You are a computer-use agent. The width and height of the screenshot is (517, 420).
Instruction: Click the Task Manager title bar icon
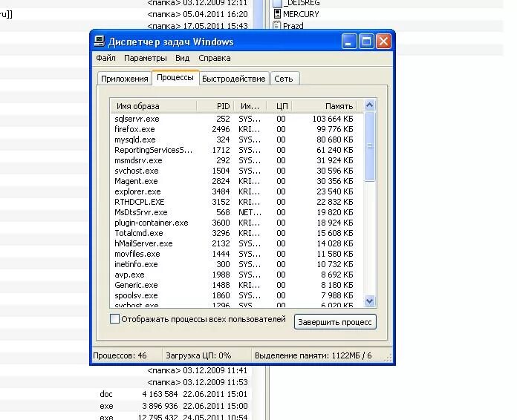(x=100, y=41)
